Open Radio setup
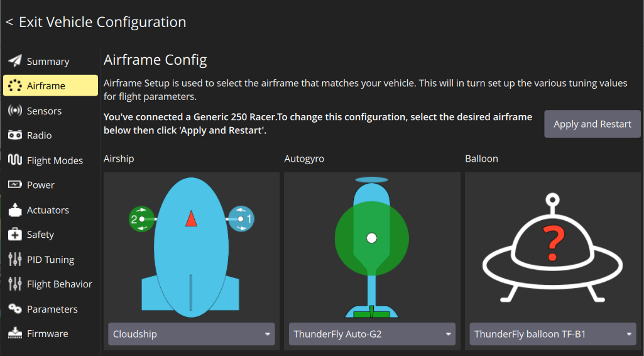This screenshot has height=356, width=644. tap(50, 135)
